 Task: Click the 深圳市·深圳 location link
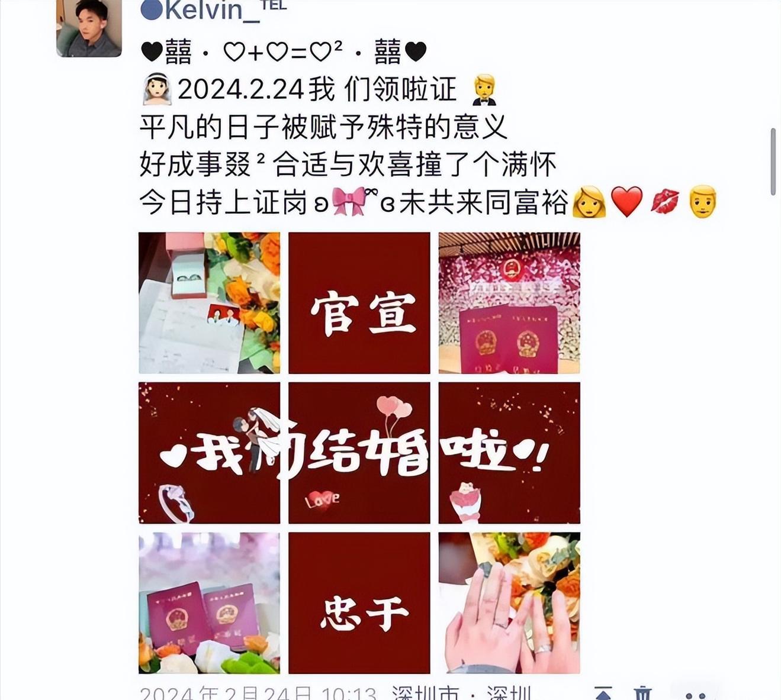pyautogui.click(x=462, y=693)
